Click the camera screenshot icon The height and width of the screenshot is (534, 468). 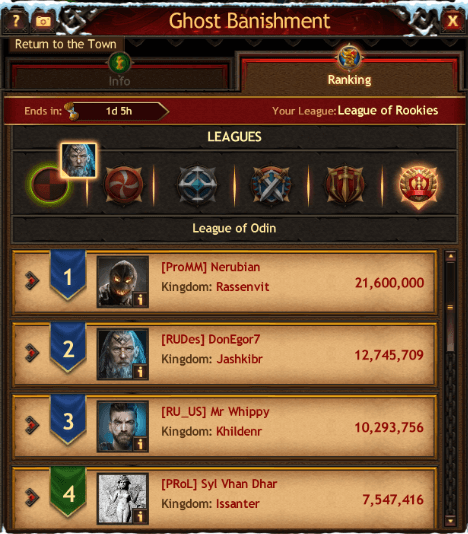pyautogui.click(x=43, y=21)
